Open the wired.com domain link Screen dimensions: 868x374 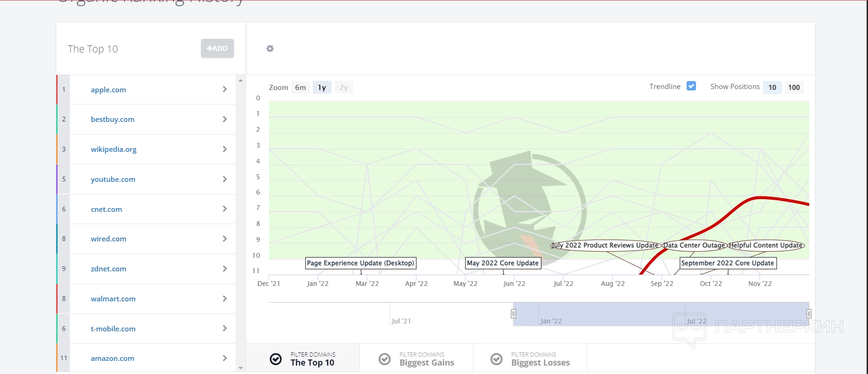coord(109,239)
